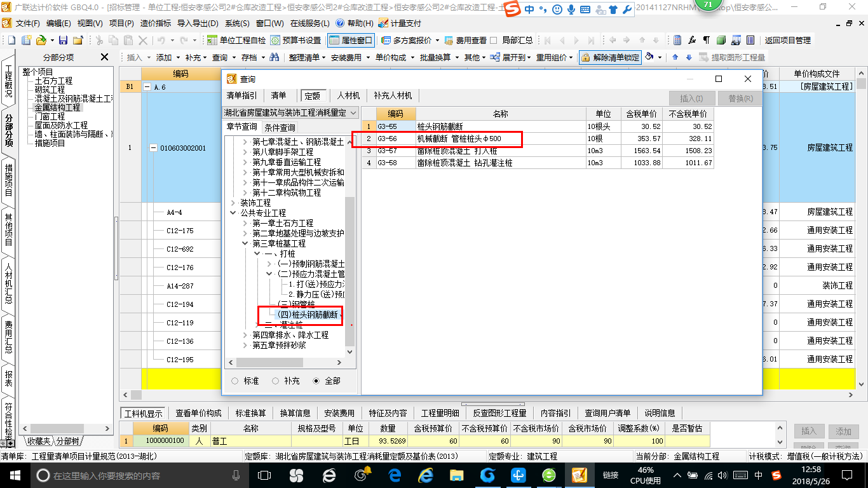The image size is (868, 488).
Task: Open the 文件(F) menu
Action: 27,24
